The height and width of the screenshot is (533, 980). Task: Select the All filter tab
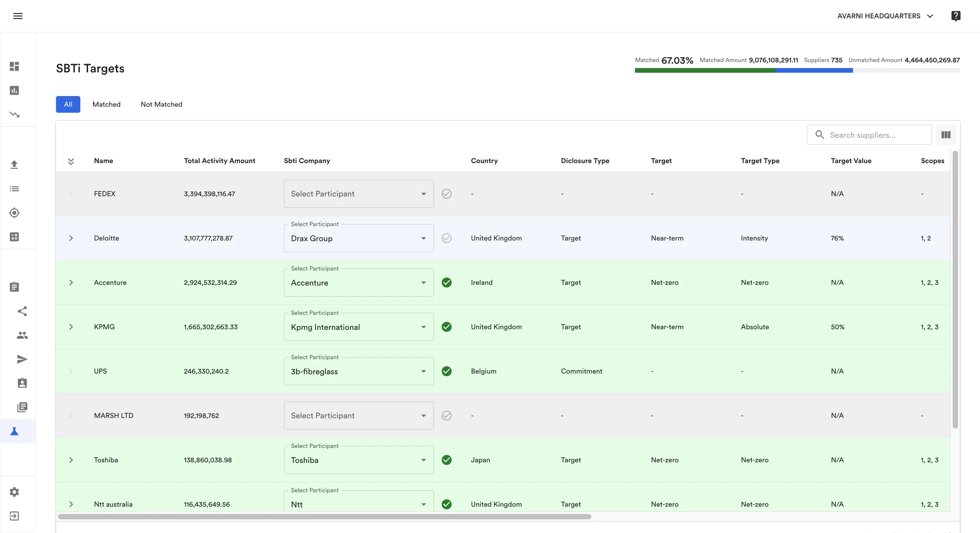click(x=68, y=104)
